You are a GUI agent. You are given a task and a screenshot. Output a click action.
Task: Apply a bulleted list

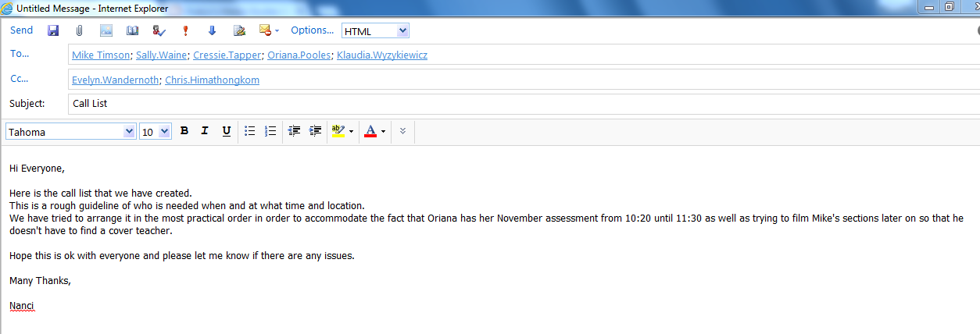250,131
